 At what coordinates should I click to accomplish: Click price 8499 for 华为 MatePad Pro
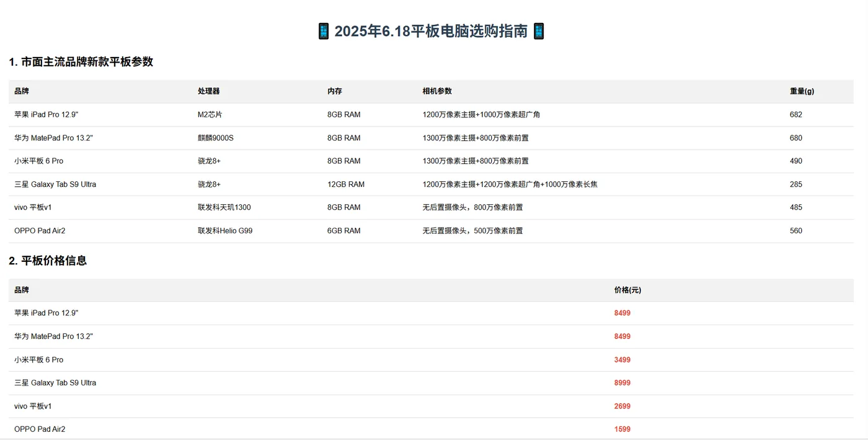[622, 336]
